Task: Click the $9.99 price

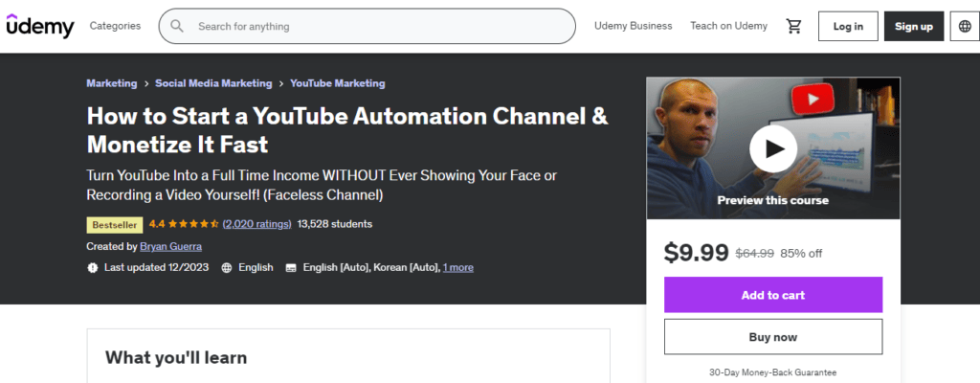Action: pyautogui.click(x=697, y=252)
